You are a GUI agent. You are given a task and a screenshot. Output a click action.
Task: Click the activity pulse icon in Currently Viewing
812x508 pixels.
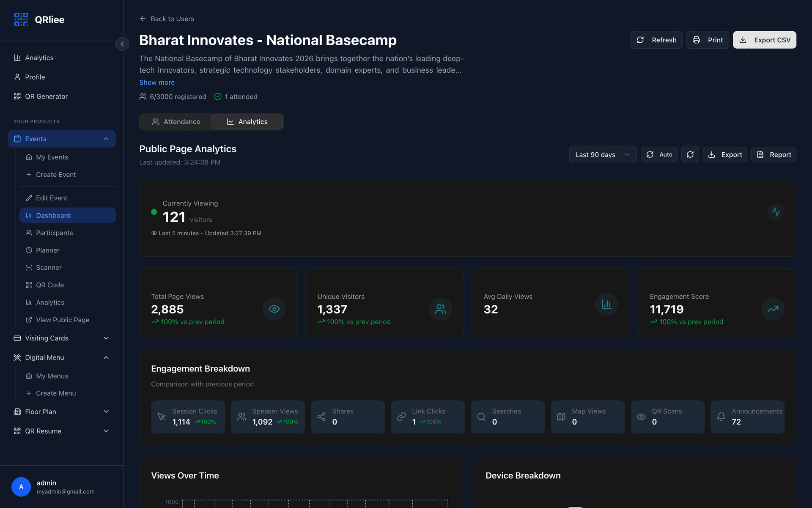coord(776,212)
